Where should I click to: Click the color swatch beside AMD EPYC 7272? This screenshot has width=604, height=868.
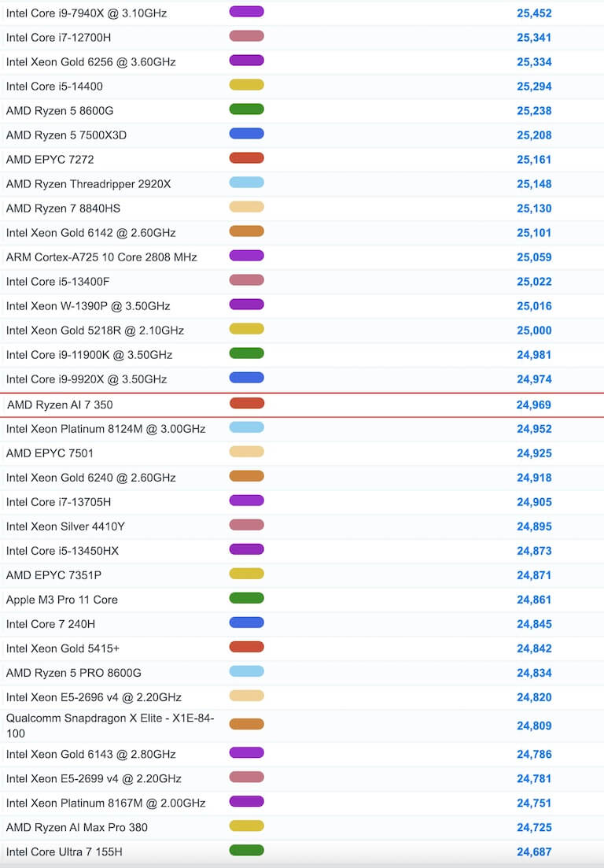click(247, 158)
